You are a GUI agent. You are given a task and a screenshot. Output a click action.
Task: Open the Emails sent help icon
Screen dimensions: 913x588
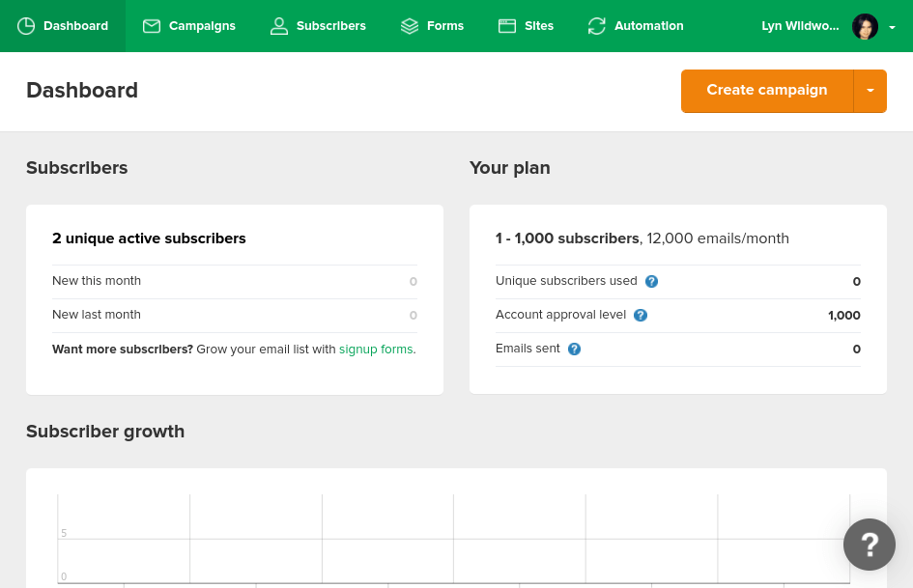point(574,349)
